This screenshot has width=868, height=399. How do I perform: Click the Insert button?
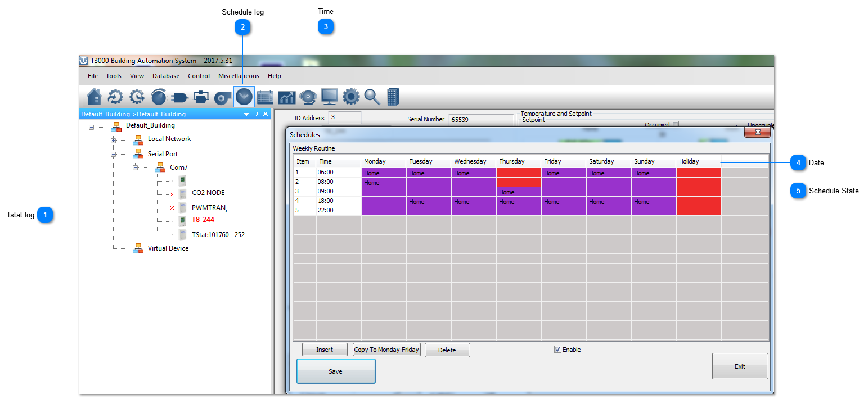tap(325, 350)
